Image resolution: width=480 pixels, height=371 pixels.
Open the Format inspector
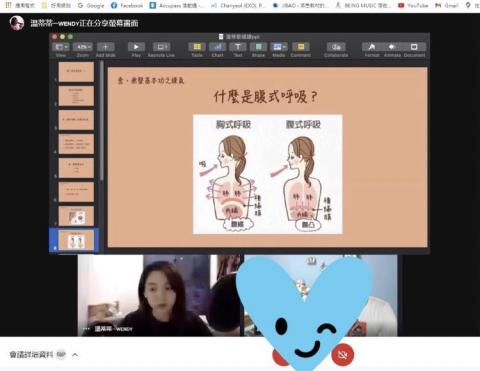pos(372,47)
